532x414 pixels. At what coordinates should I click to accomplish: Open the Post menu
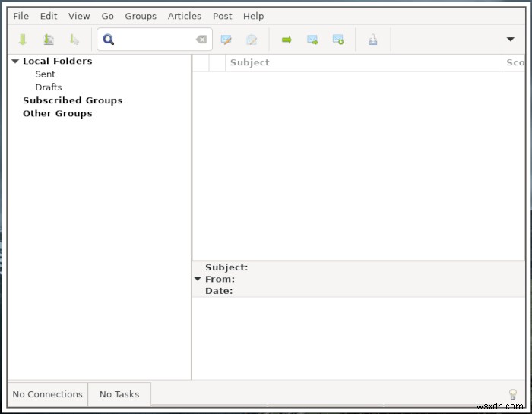click(x=222, y=16)
